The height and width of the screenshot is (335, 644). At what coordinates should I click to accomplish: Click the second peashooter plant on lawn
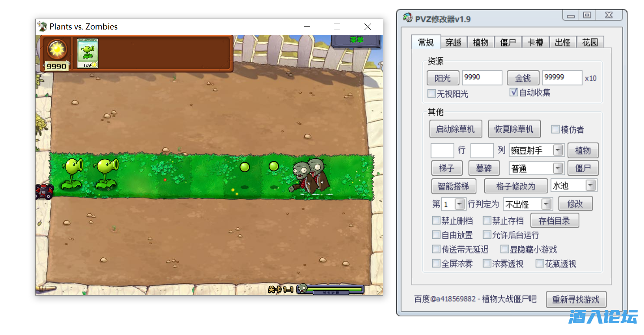106,174
